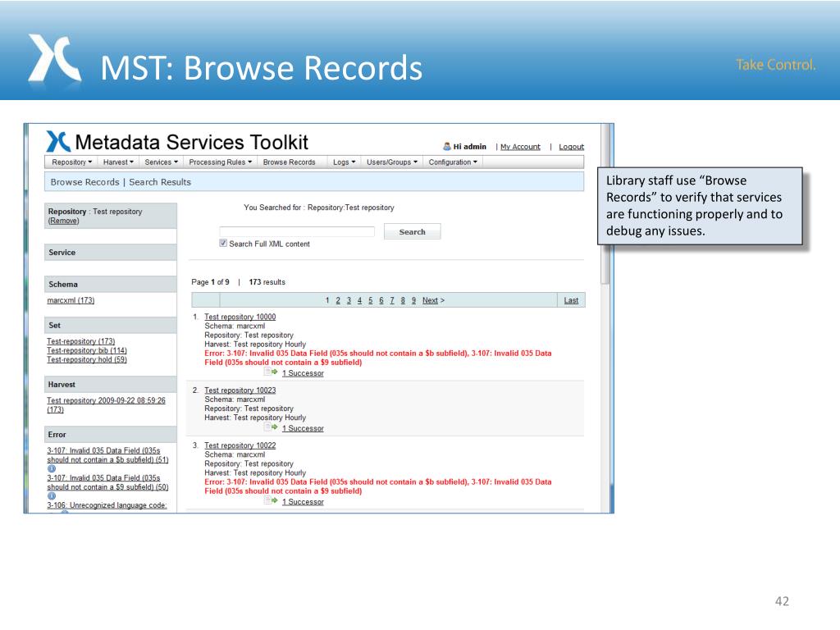The height and width of the screenshot is (630, 840).
Task: Filter by Test-repository:bib (114) set
Action: point(87,350)
